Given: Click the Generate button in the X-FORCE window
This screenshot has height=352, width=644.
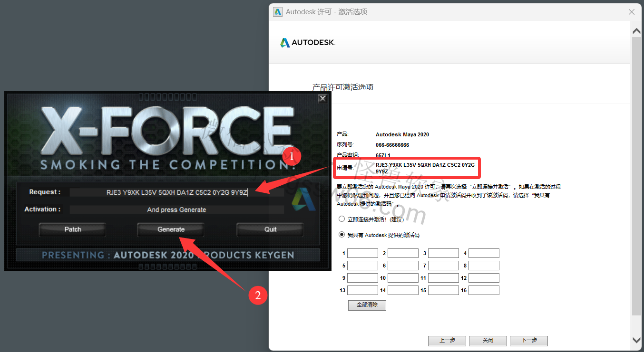Looking at the screenshot, I should [x=171, y=229].
